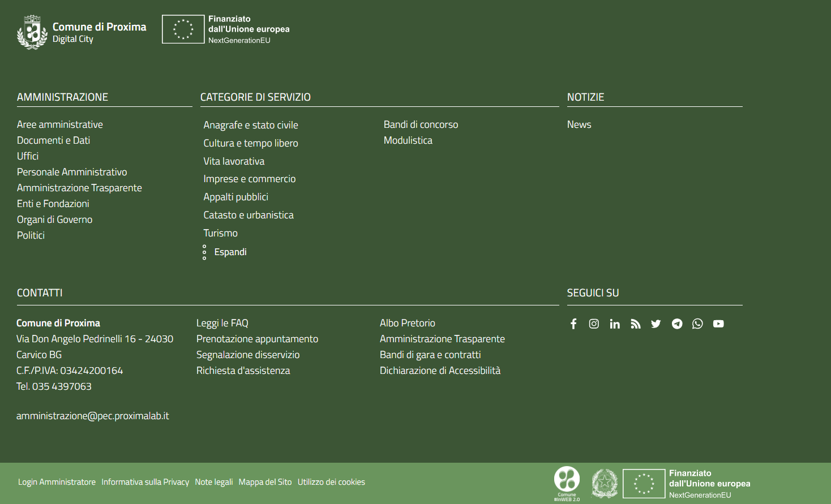
Task: Open the RSS feed icon
Action: (636, 324)
